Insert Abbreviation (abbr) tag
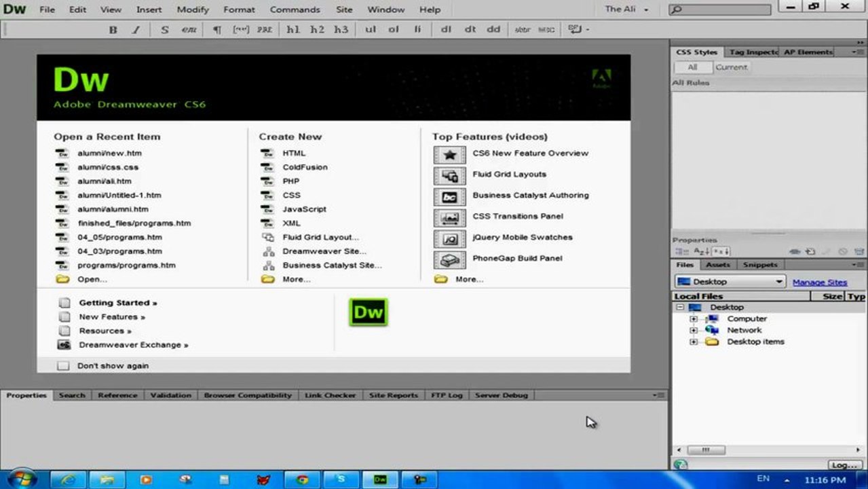Image resolution: width=868 pixels, height=489 pixels. 522,30
